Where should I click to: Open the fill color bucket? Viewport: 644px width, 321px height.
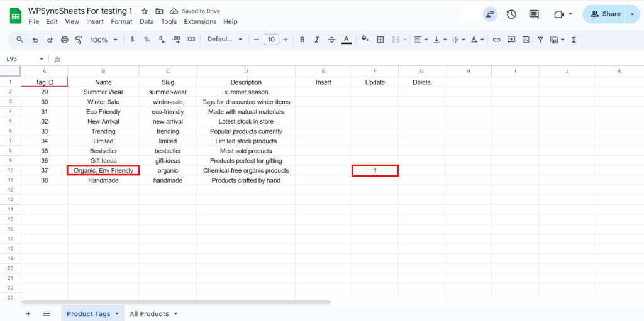point(364,40)
